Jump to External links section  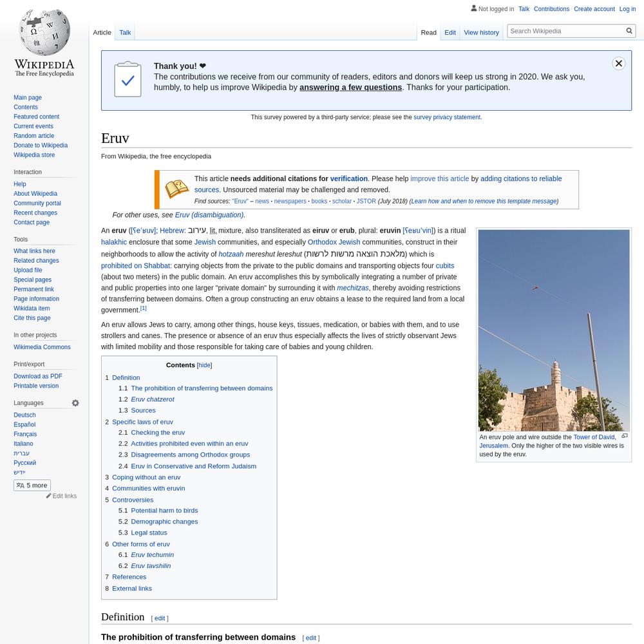132,588
